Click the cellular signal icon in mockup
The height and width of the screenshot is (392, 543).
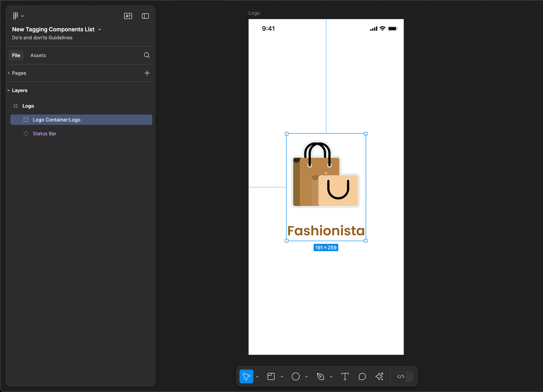click(x=374, y=29)
